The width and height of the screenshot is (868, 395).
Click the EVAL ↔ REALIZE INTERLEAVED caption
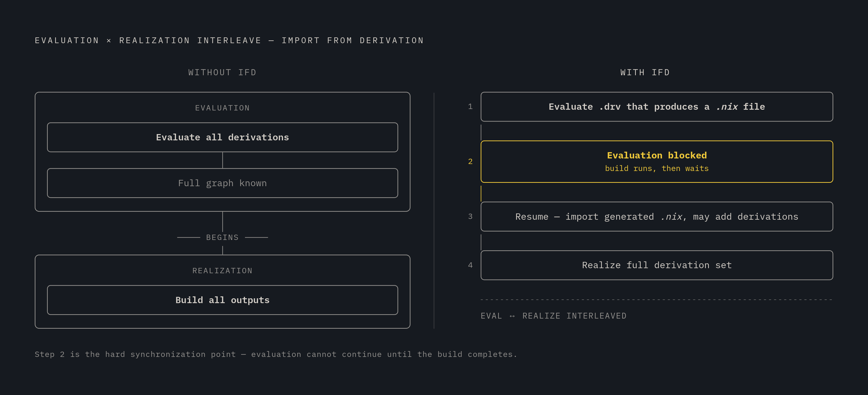(553, 316)
